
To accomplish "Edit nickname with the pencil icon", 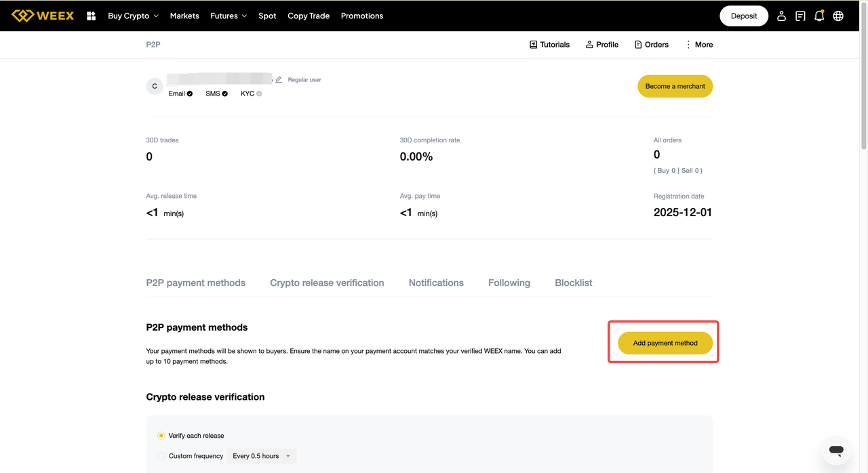I will [x=279, y=80].
